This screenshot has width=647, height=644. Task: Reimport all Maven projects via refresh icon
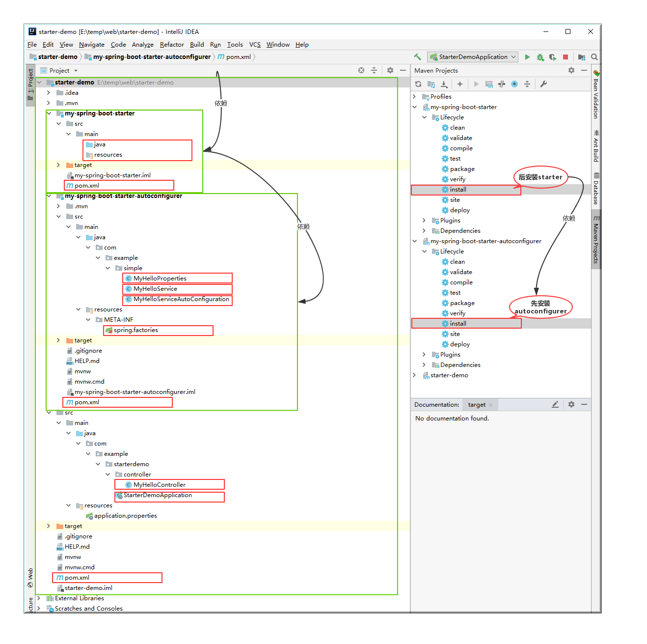(418, 84)
